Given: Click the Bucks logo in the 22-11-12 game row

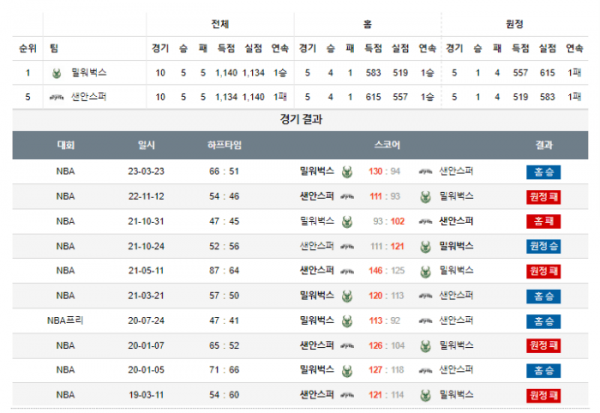Looking at the screenshot, I should pyautogui.click(x=426, y=197).
